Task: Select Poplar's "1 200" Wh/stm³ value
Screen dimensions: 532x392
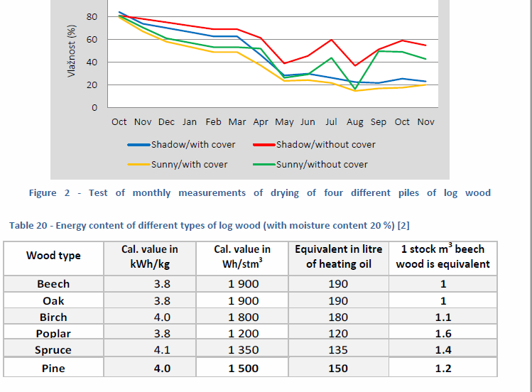Action: pyautogui.click(x=244, y=334)
